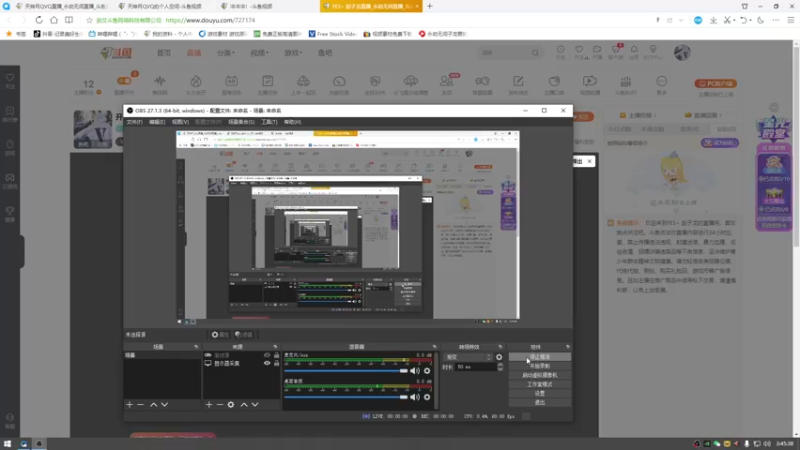Move source down arrow in Sources panel

255,405
